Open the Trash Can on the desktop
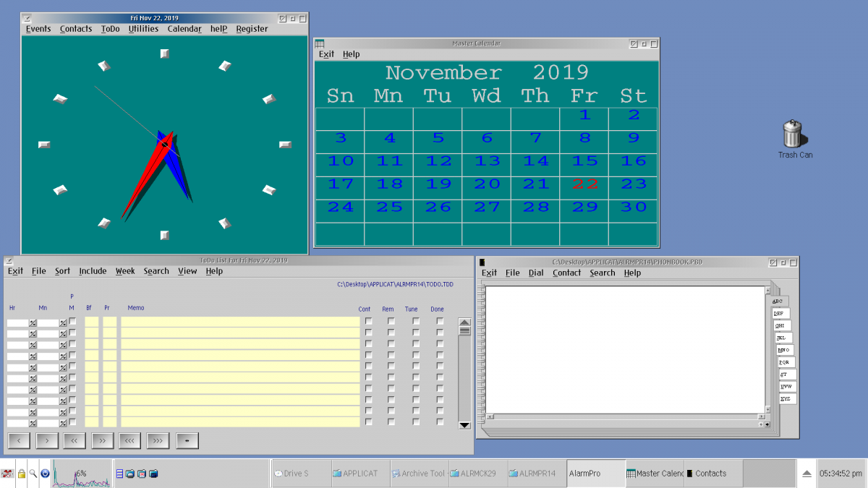 794,137
